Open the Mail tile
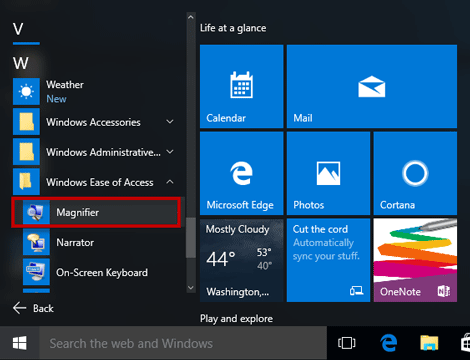The image size is (470, 360). tap(372, 86)
